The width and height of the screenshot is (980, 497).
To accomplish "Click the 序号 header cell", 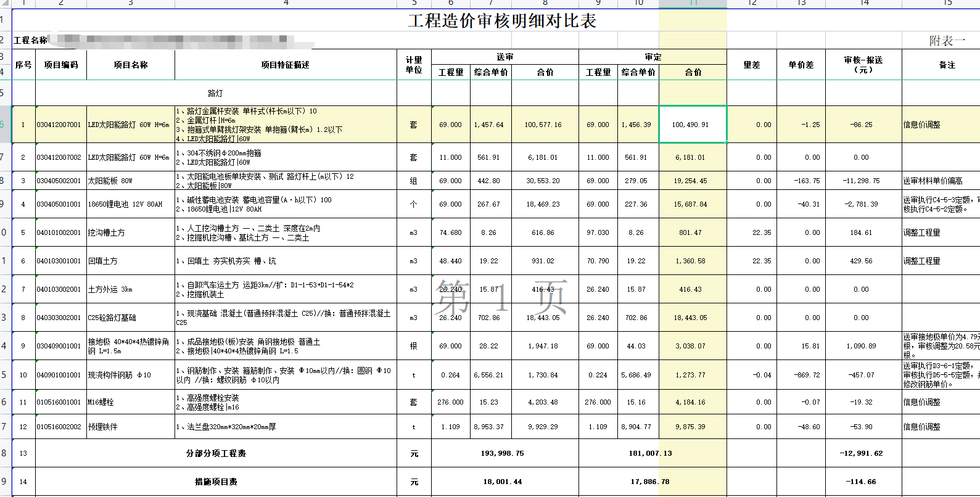I will click(x=23, y=65).
